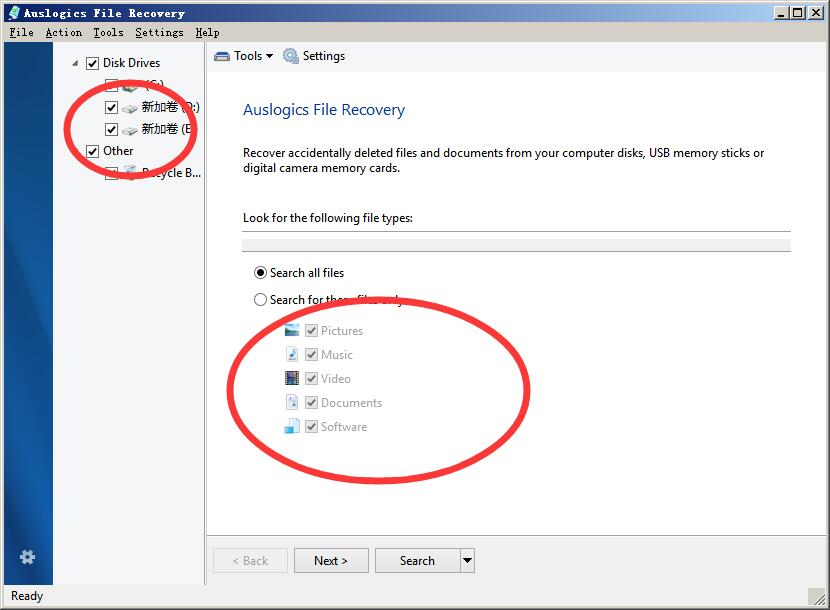Maximize the Auslogics File Recovery window
This screenshot has width=830, height=610.
point(798,12)
